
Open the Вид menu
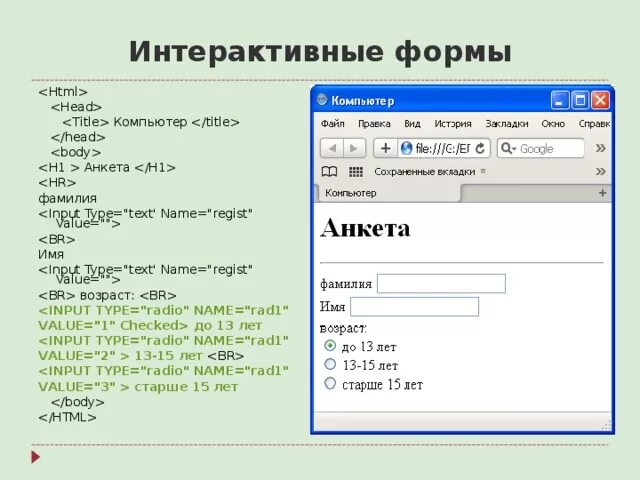coord(412,124)
